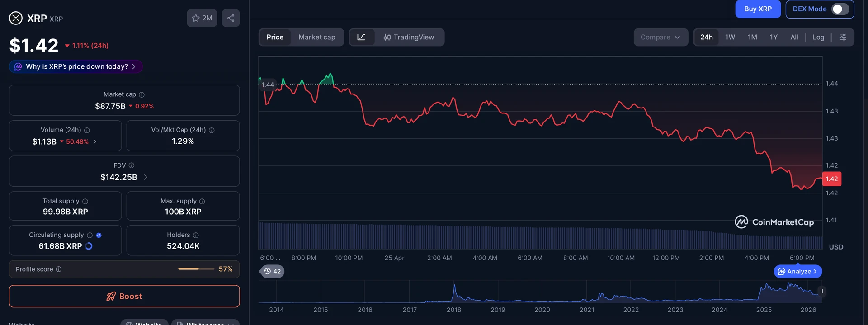
Task: Select 24h time range
Action: coord(707,37)
